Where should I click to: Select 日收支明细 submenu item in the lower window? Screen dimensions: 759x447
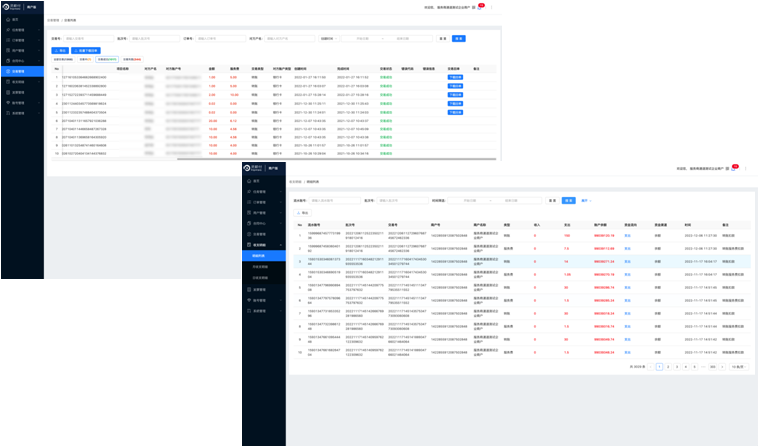(264, 278)
